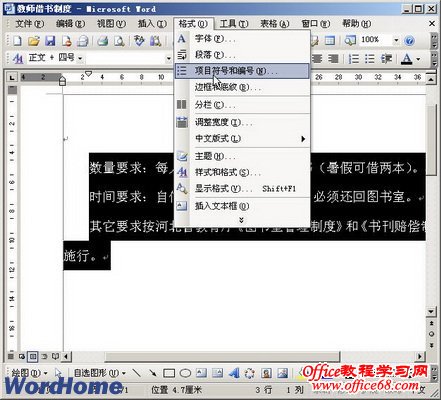Click the horizontal scrollbar right arrow
This screenshot has width=441, height=400.
tap(420, 356)
